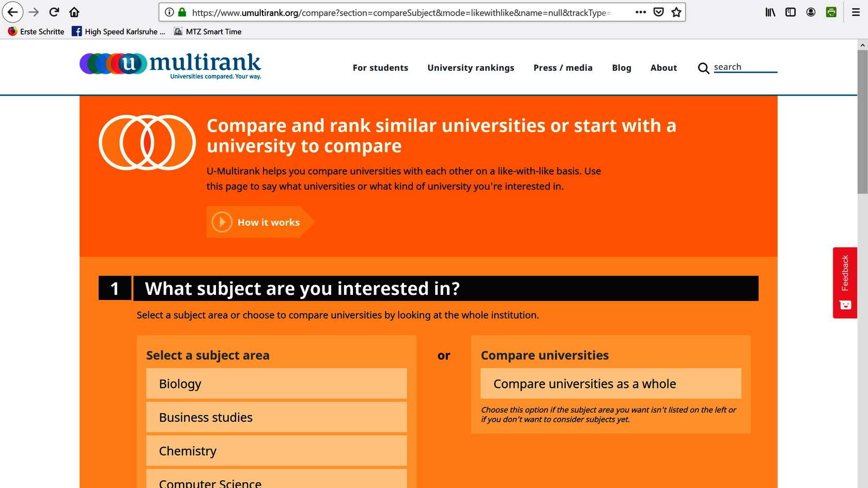
Task: Open MTZ Smart Time bookmark
Action: (x=208, y=32)
